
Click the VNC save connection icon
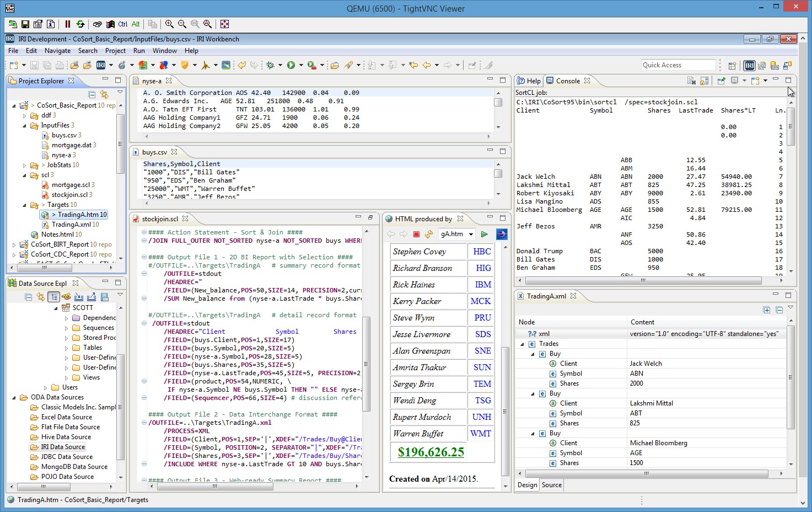[x=25, y=24]
